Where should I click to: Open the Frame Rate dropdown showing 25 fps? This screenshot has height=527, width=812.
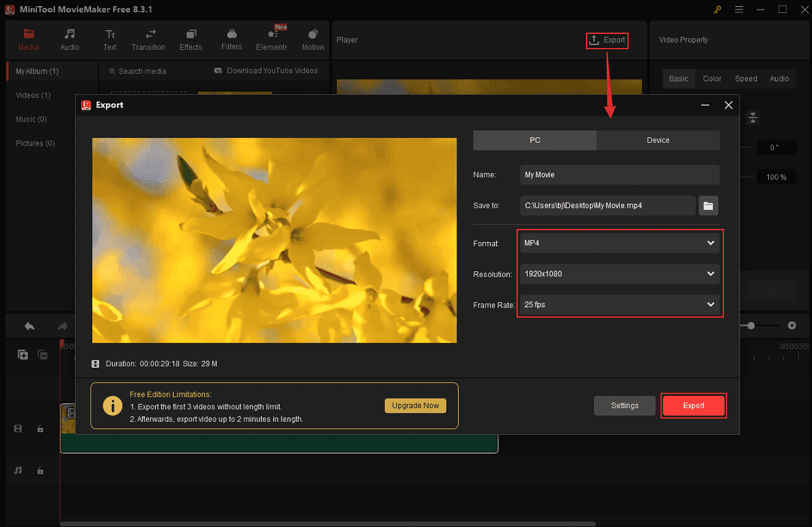click(619, 305)
